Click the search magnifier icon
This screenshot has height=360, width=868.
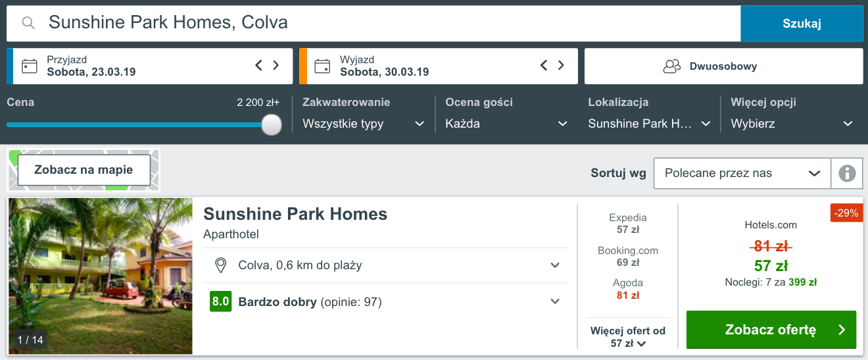point(28,23)
